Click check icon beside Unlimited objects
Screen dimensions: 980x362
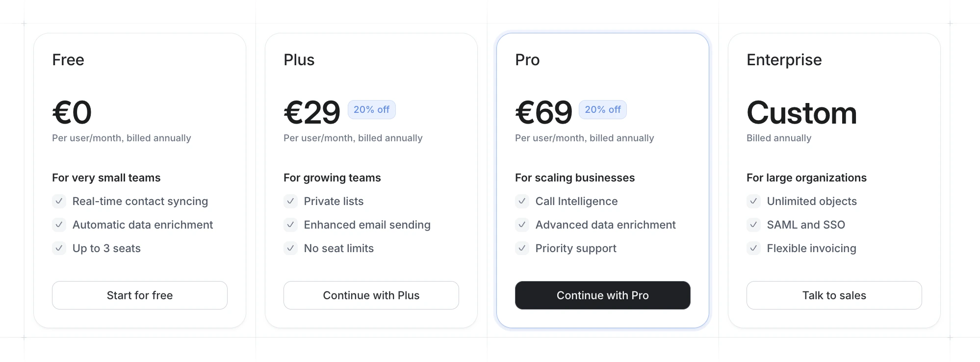[753, 201]
